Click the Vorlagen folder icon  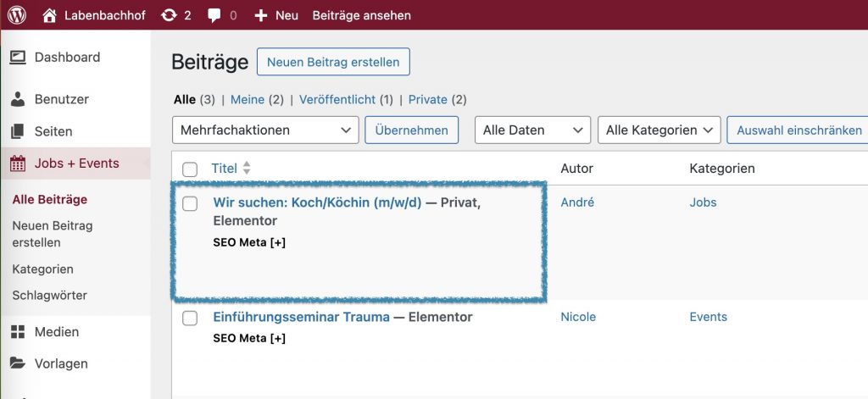(x=18, y=363)
